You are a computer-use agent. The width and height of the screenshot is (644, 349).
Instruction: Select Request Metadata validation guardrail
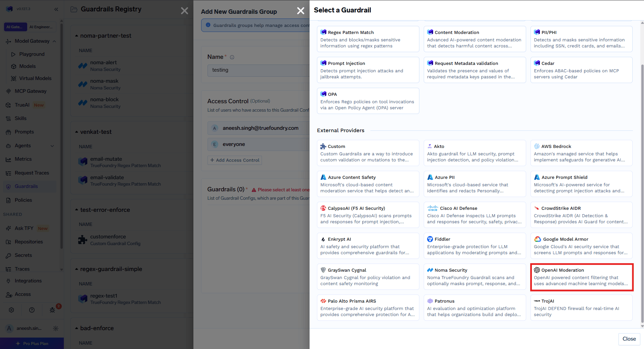475,70
